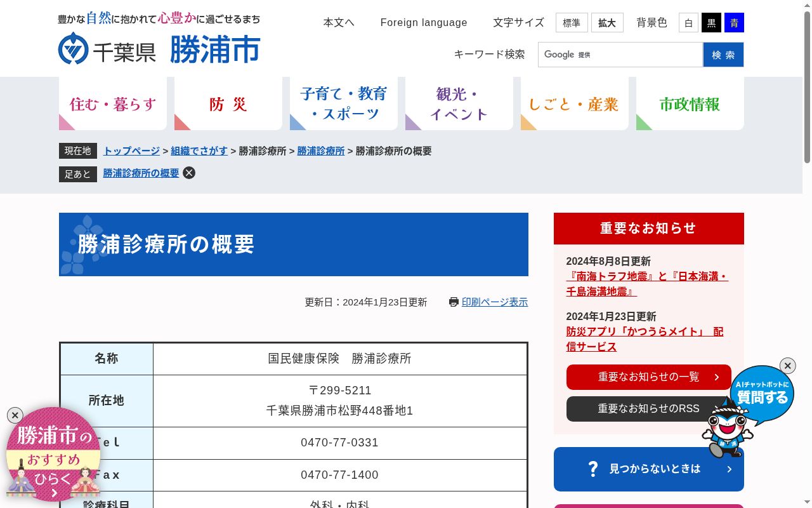Open the 子育て・教育・スポーツ menu
Viewport: 812px width, 508px height.
[344, 104]
